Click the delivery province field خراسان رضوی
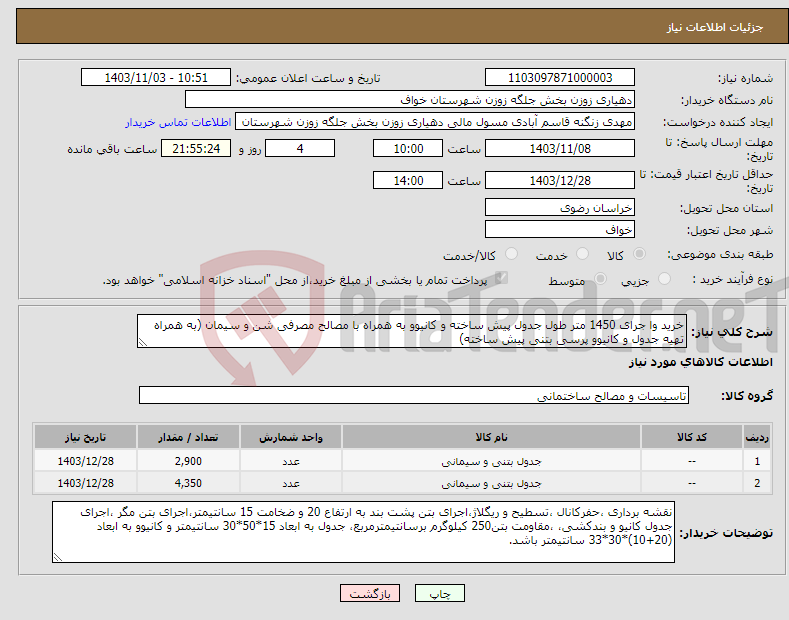Viewport: 789px width, 620px height. pyautogui.click(x=560, y=207)
